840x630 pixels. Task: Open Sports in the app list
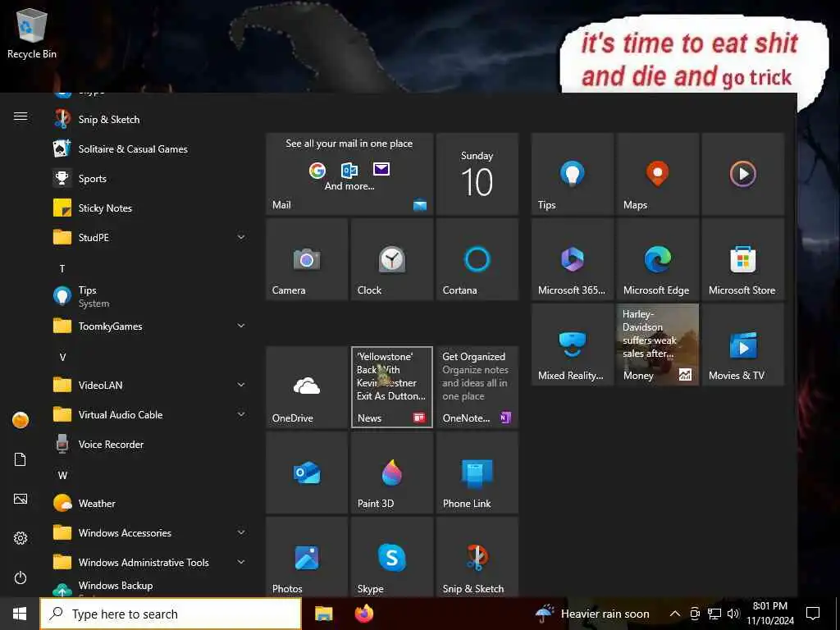pyautogui.click(x=150, y=178)
